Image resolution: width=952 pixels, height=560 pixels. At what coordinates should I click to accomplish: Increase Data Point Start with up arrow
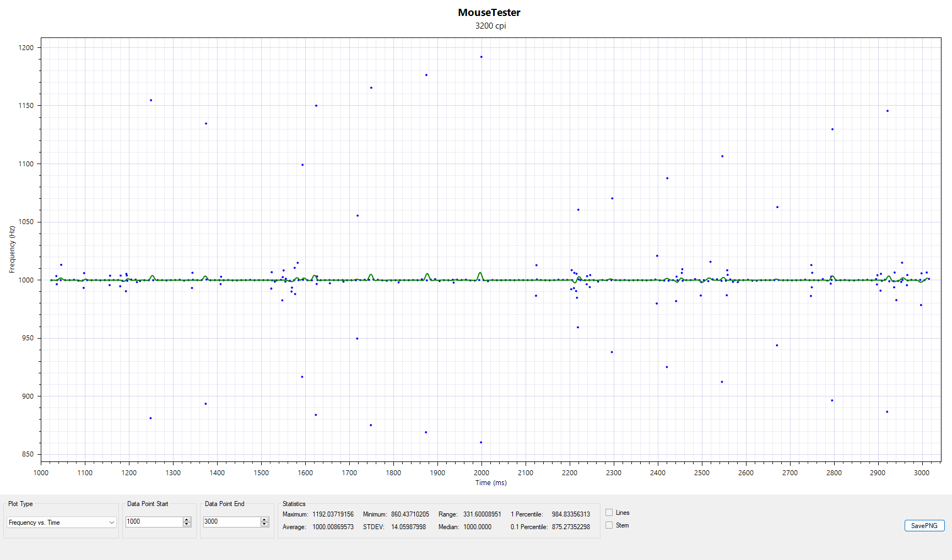[x=187, y=519]
